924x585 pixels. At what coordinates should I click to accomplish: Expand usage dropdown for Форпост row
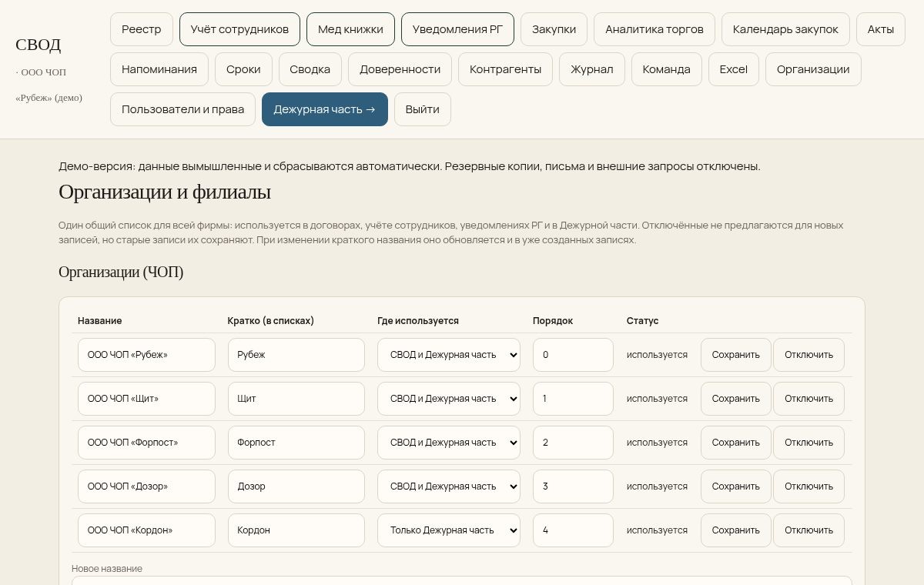click(449, 443)
